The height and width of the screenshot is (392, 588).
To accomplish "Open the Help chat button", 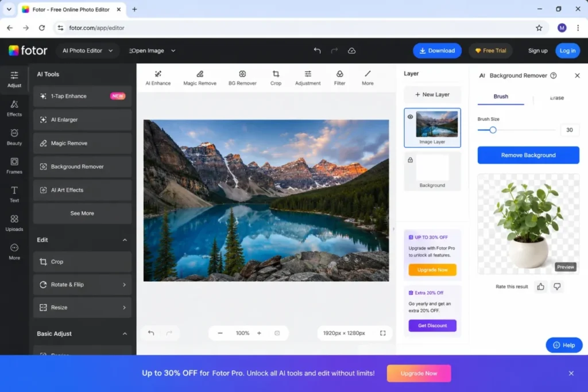I will [564, 345].
